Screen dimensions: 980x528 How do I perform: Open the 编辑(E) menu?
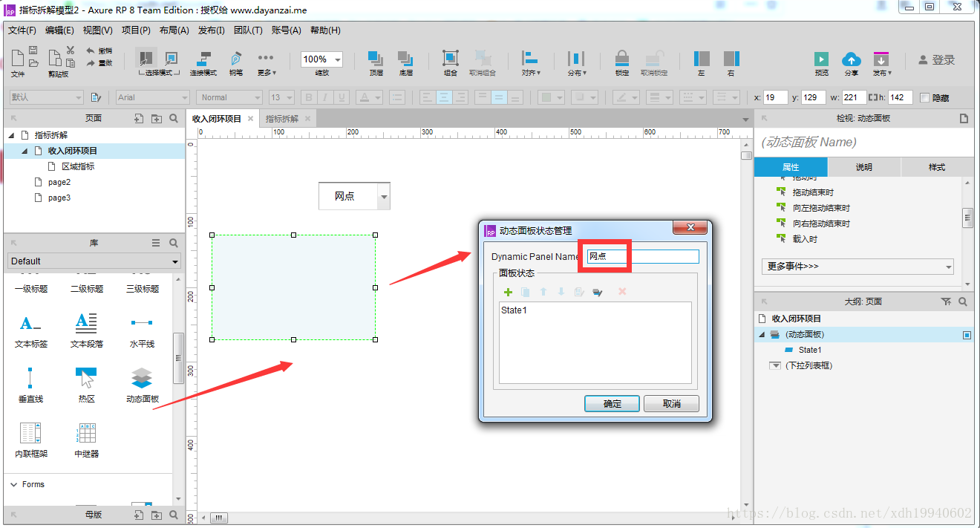(x=59, y=30)
